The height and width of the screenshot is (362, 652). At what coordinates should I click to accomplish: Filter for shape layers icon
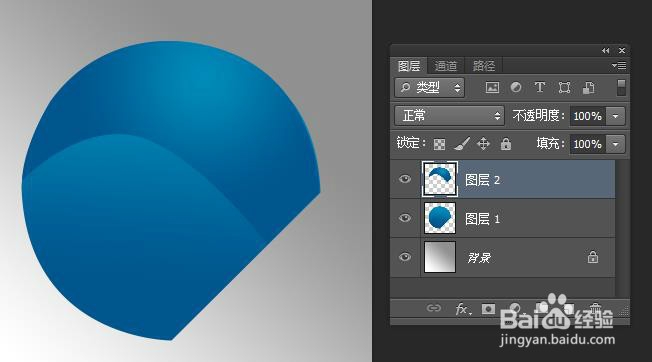[564, 88]
